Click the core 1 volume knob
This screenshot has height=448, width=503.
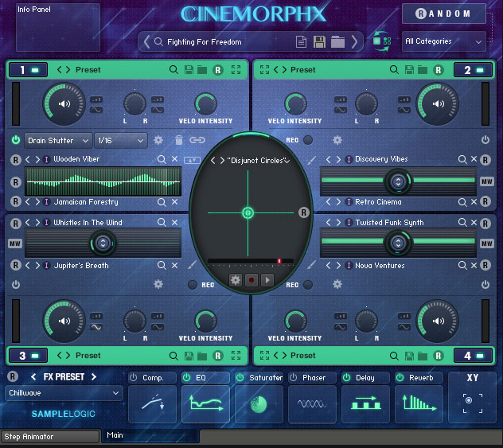(64, 103)
